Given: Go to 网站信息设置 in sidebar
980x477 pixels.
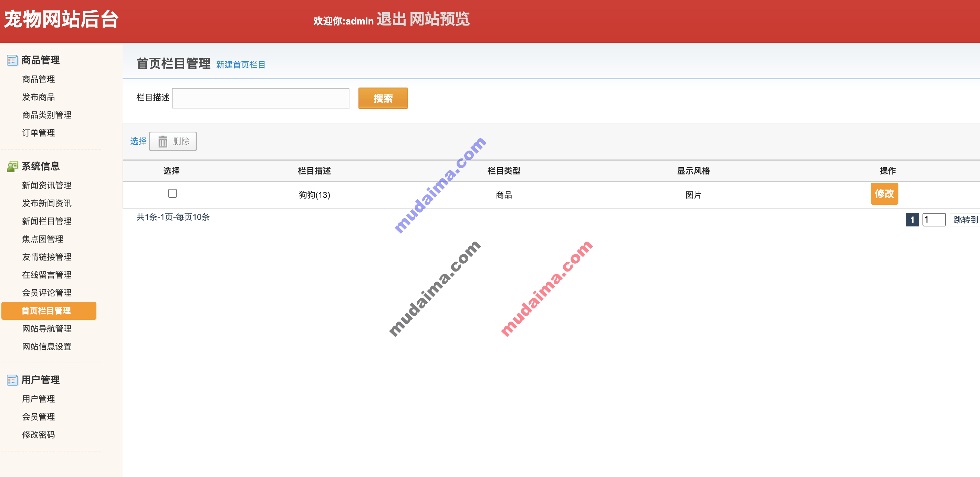Looking at the screenshot, I should [47, 346].
